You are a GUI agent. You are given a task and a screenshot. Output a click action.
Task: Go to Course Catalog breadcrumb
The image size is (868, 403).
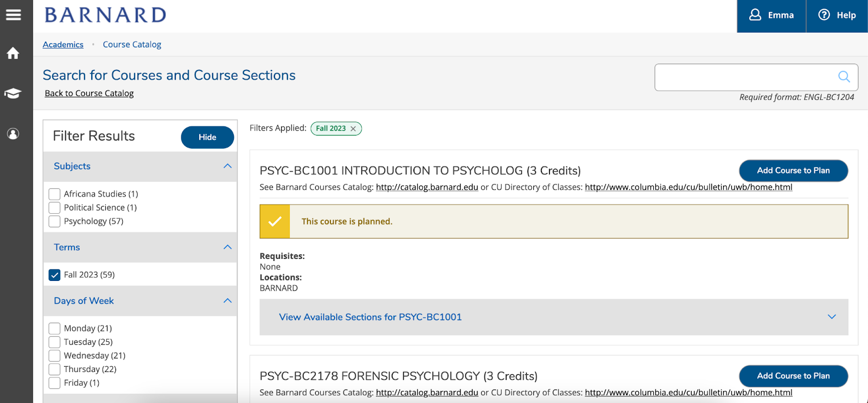tap(132, 44)
